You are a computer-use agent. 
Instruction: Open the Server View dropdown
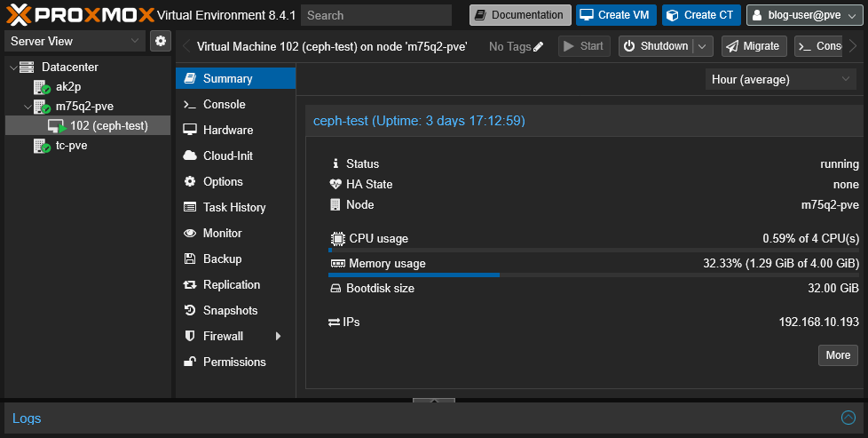75,41
